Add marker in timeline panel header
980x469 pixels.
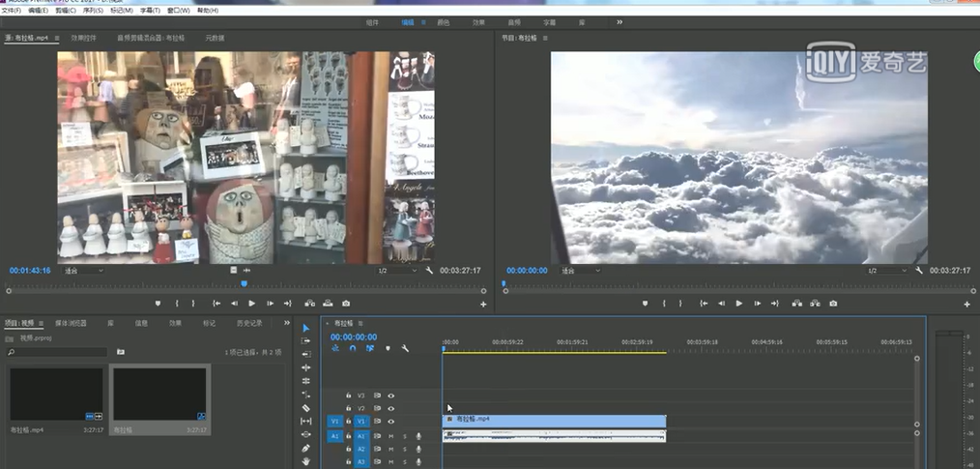click(x=388, y=348)
